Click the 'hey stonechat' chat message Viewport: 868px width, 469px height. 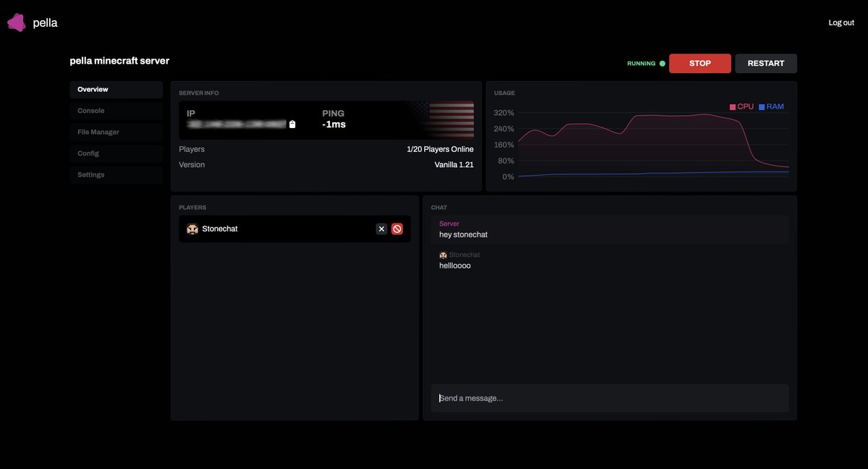coord(464,234)
